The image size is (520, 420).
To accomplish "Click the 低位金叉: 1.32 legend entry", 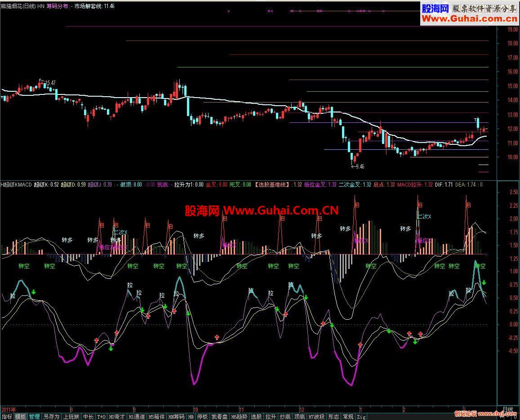I will (320, 184).
